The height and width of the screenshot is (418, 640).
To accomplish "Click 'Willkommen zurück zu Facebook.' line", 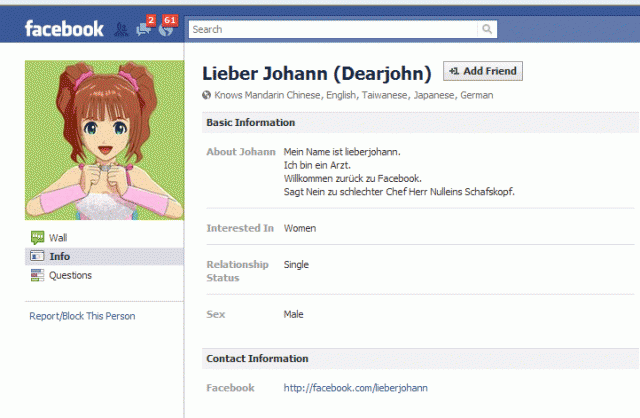I will [353, 178].
